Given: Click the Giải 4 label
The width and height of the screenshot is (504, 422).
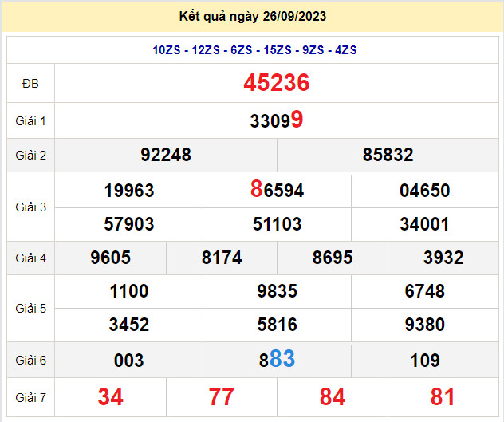Looking at the screenshot, I should tap(30, 258).
